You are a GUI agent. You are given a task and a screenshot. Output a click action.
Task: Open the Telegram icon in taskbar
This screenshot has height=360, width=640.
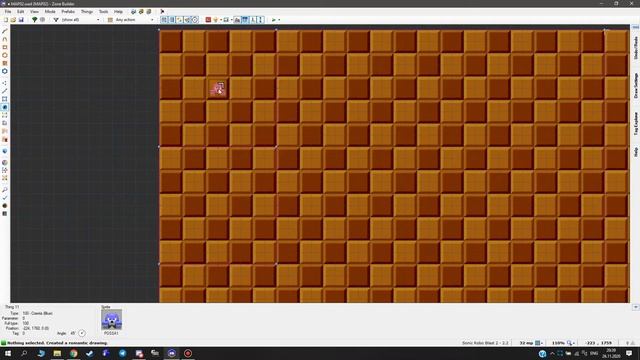click(x=122, y=353)
